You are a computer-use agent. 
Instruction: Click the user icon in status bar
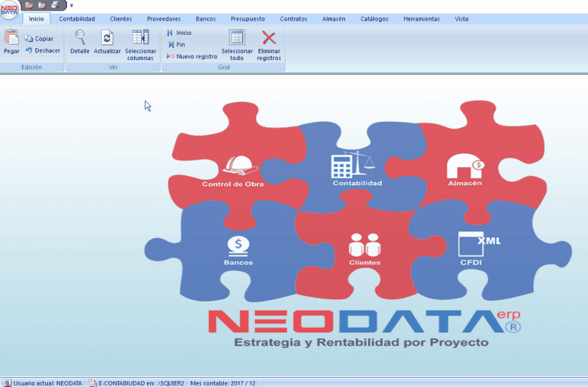[x=7, y=383]
